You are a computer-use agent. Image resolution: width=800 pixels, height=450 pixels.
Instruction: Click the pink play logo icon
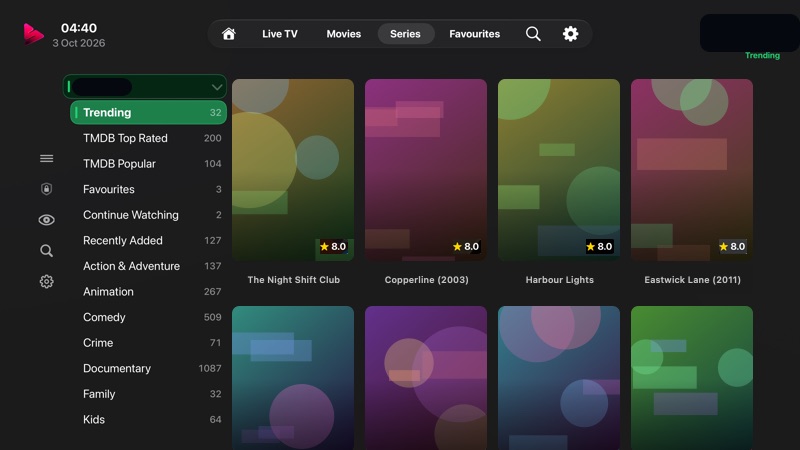coord(33,34)
